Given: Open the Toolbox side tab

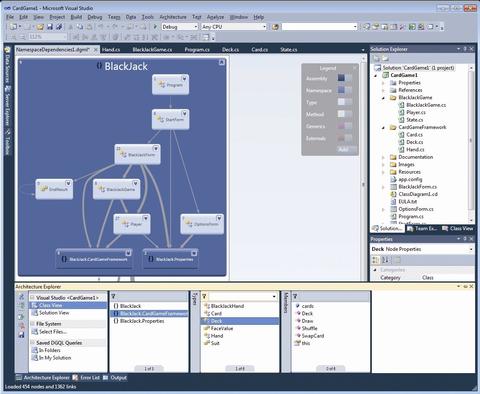Looking at the screenshot, I should [x=8, y=143].
